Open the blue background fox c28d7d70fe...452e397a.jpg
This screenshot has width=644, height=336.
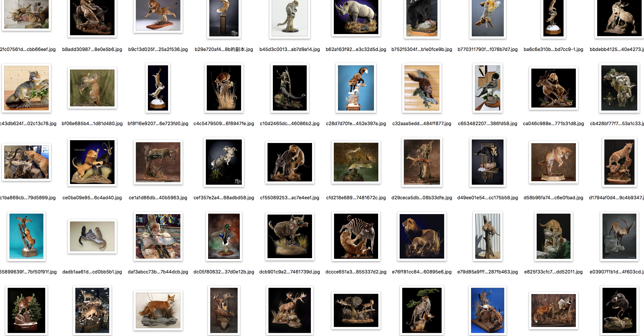356,88
